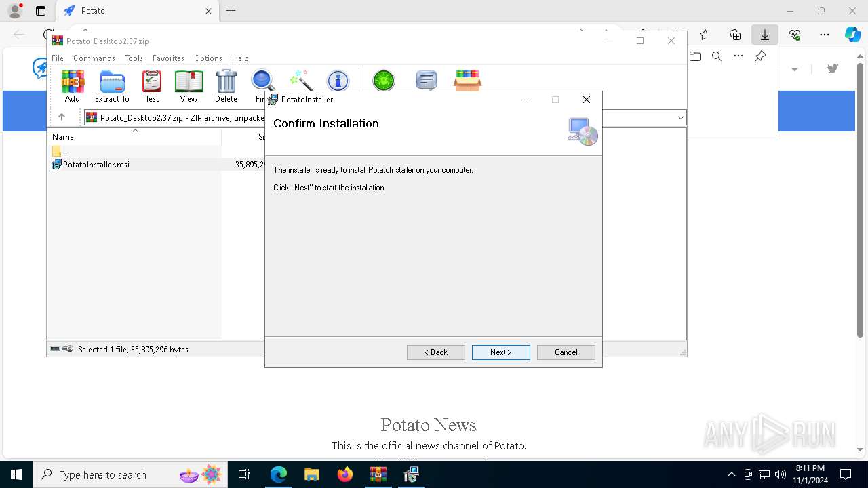This screenshot has height=488, width=868.
Task: Click the volume speaker tray icon
Action: point(781,474)
